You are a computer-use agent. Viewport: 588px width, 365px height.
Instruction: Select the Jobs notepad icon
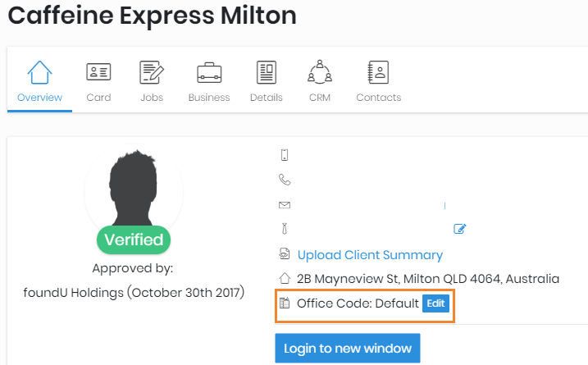[x=151, y=72]
